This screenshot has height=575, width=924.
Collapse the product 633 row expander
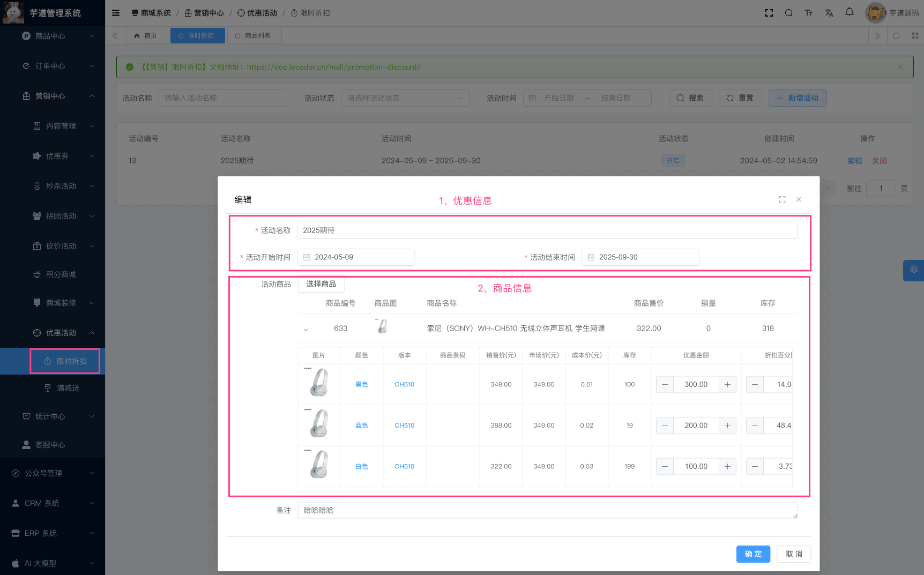pyautogui.click(x=306, y=329)
